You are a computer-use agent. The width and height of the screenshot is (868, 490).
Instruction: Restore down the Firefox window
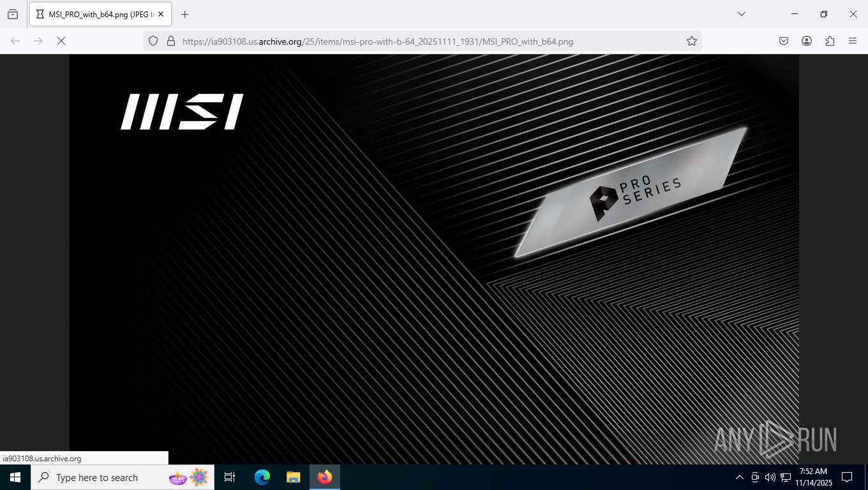(824, 14)
